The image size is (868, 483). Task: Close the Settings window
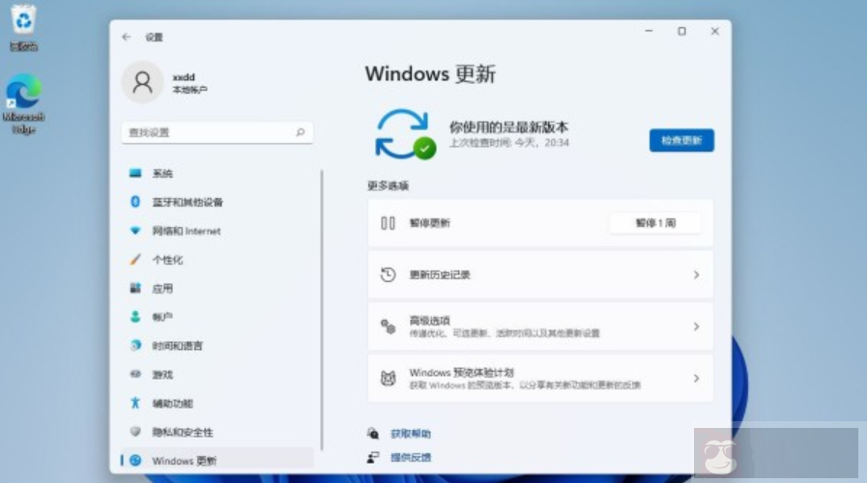click(714, 31)
